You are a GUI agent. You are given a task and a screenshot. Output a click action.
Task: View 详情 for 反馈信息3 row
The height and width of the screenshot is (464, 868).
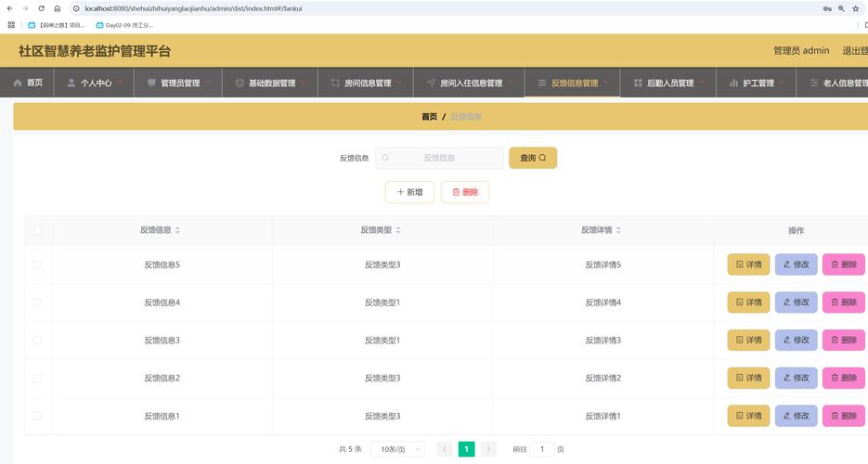click(x=748, y=341)
